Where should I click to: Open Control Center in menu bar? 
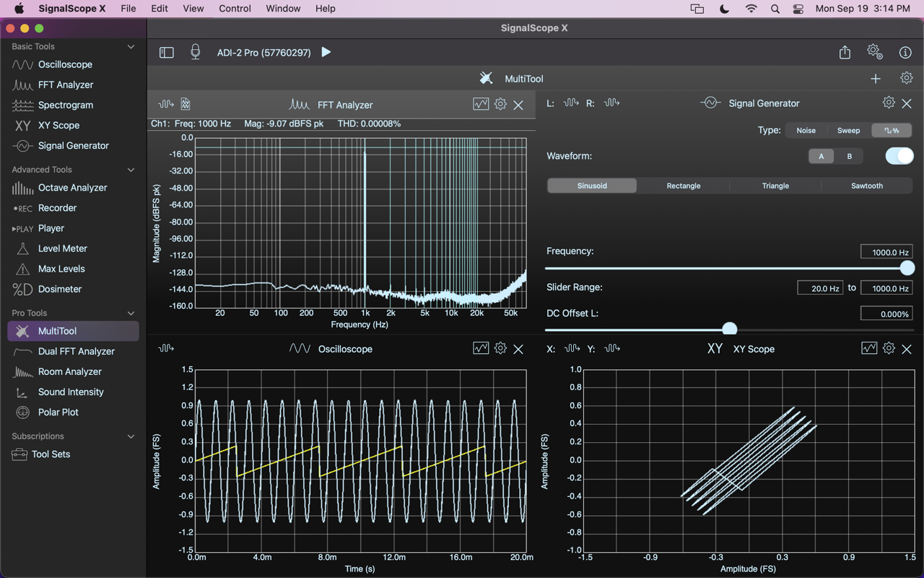(x=798, y=9)
